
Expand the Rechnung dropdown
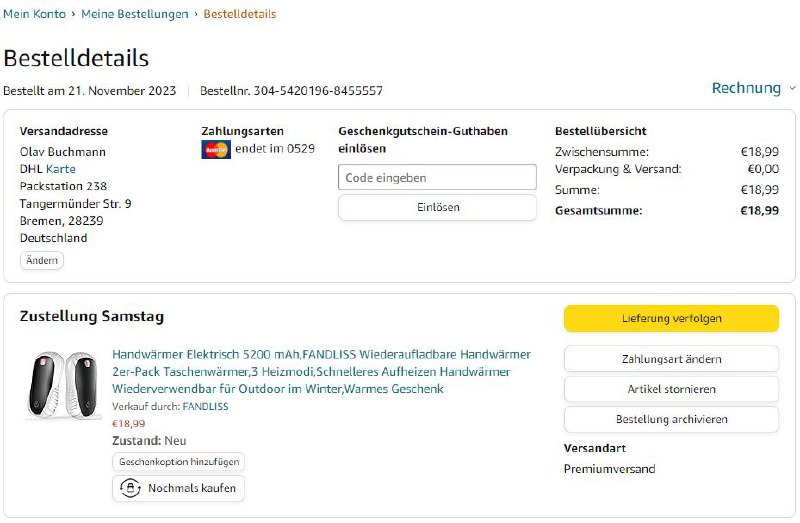pyautogui.click(x=746, y=88)
